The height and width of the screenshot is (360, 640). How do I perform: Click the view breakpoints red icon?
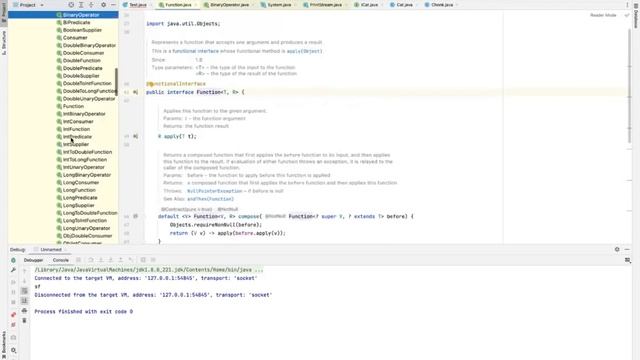13,315
